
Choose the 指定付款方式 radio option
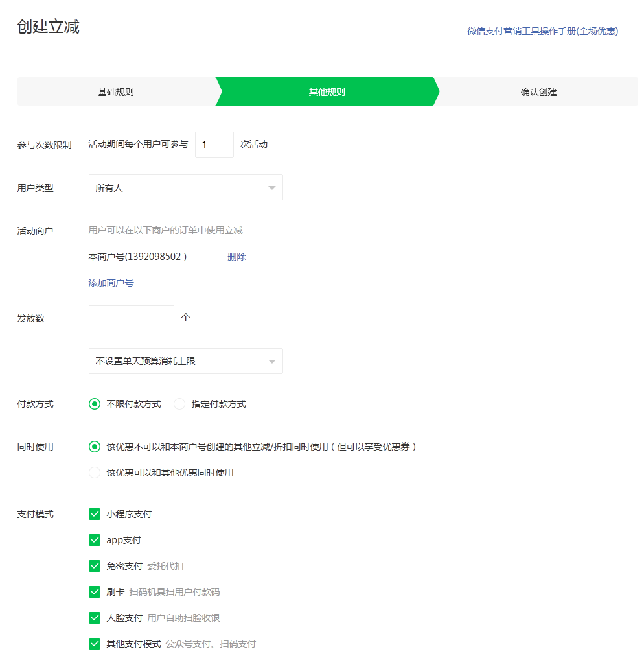[x=179, y=404]
